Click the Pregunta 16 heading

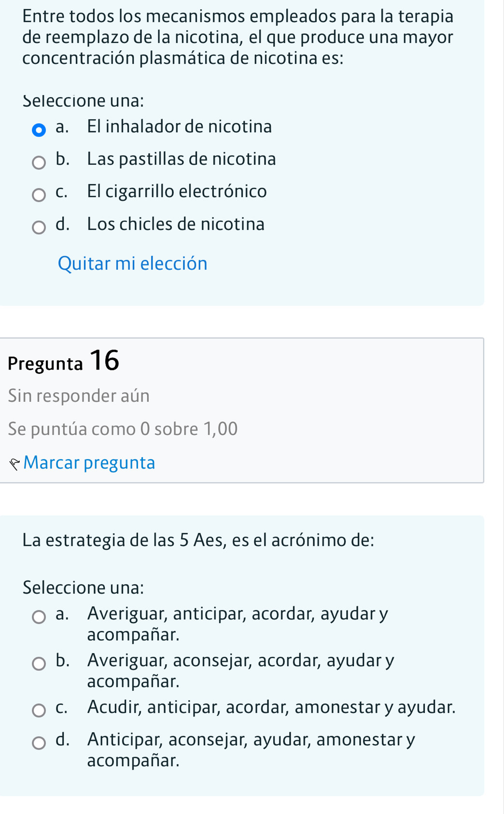pos(63,361)
